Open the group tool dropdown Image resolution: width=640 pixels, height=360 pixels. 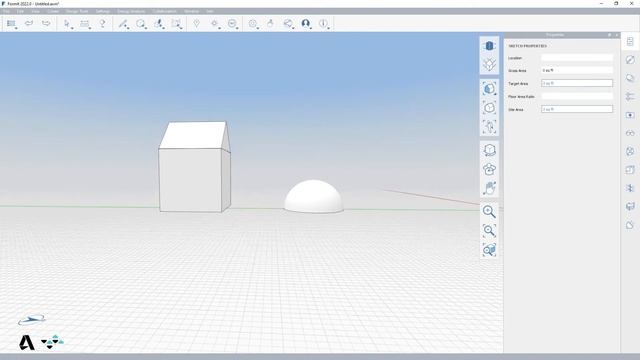[x=176, y=24]
